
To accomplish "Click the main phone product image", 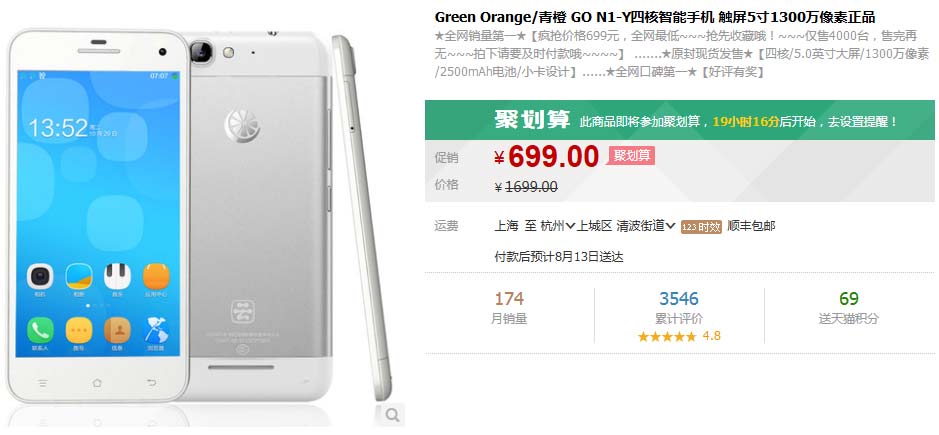I will [200, 219].
